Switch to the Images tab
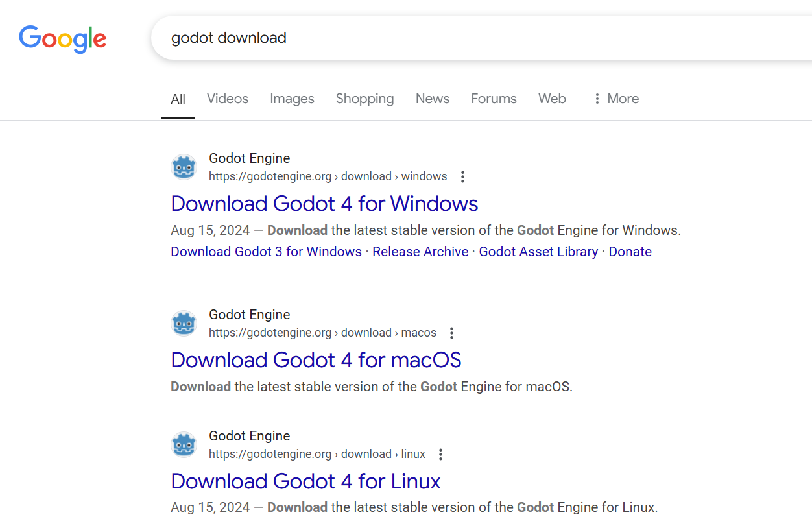Viewport: 812px width, 530px height. tap(292, 99)
